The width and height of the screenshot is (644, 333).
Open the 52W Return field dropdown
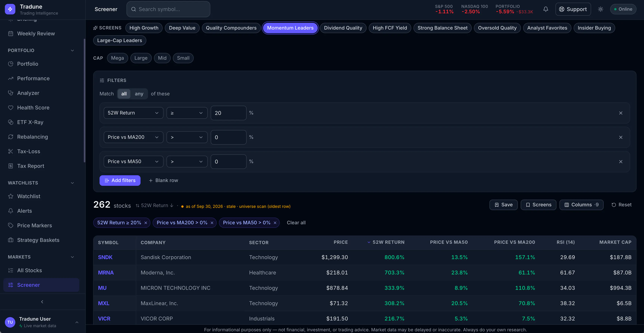click(x=133, y=113)
